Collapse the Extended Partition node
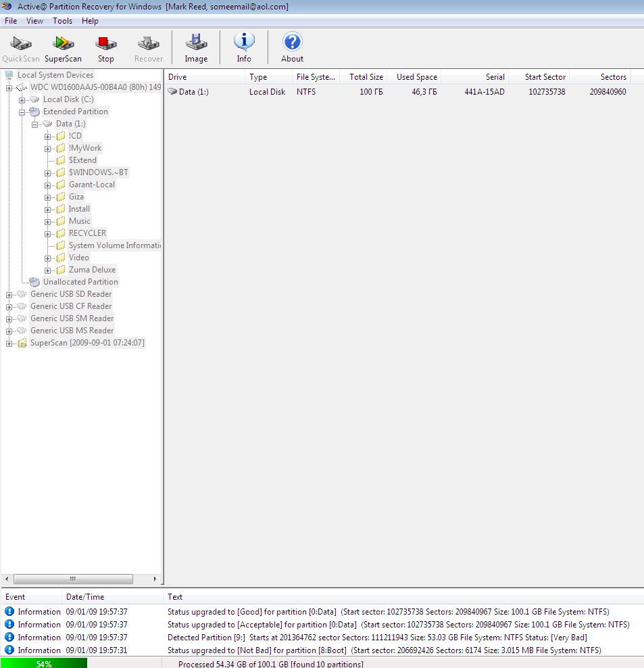 pos(22,112)
